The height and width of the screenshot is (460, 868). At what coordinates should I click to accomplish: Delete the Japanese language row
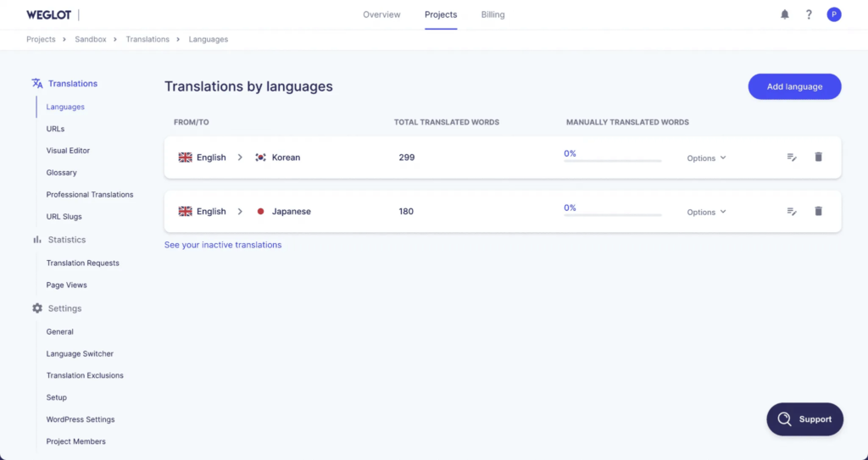click(818, 212)
